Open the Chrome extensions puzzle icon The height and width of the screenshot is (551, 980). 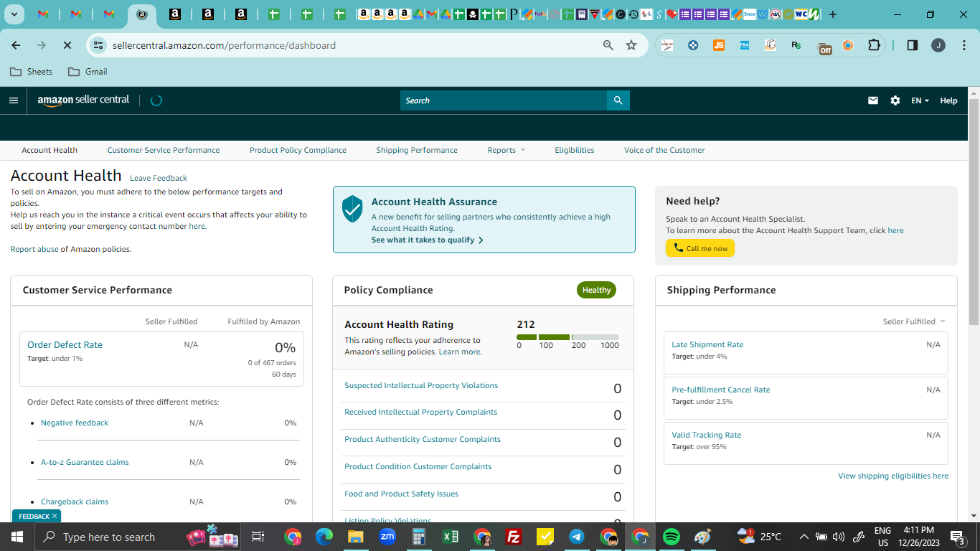[x=874, y=45]
